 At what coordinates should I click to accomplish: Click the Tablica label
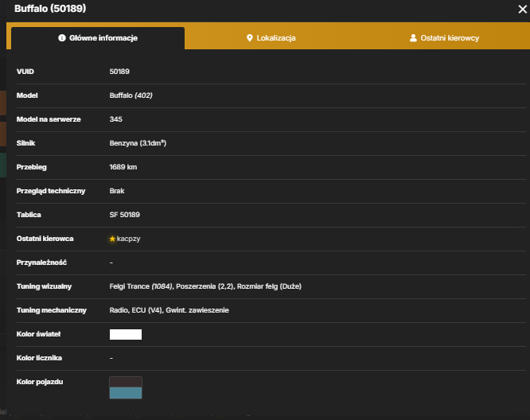[29, 215]
